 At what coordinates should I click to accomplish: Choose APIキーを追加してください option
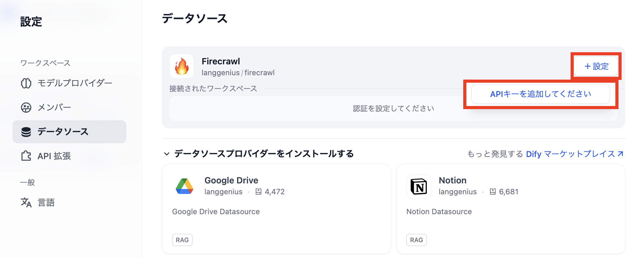(x=540, y=94)
